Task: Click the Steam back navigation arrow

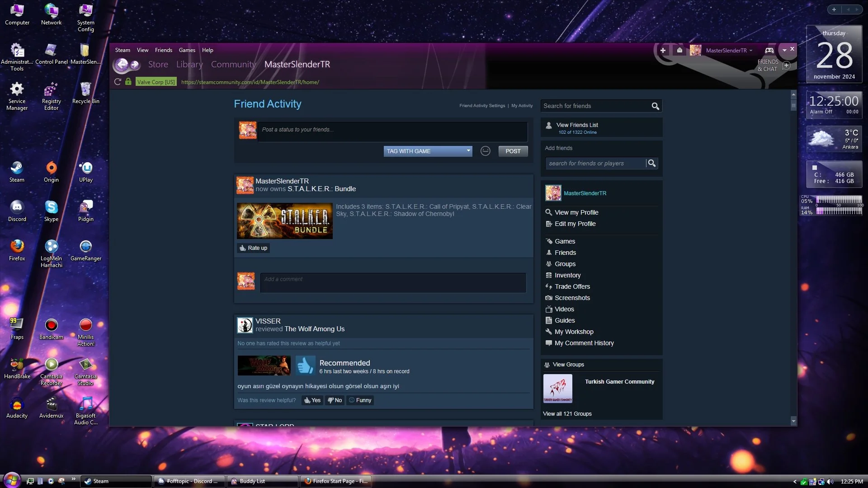Action: click(x=122, y=65)
